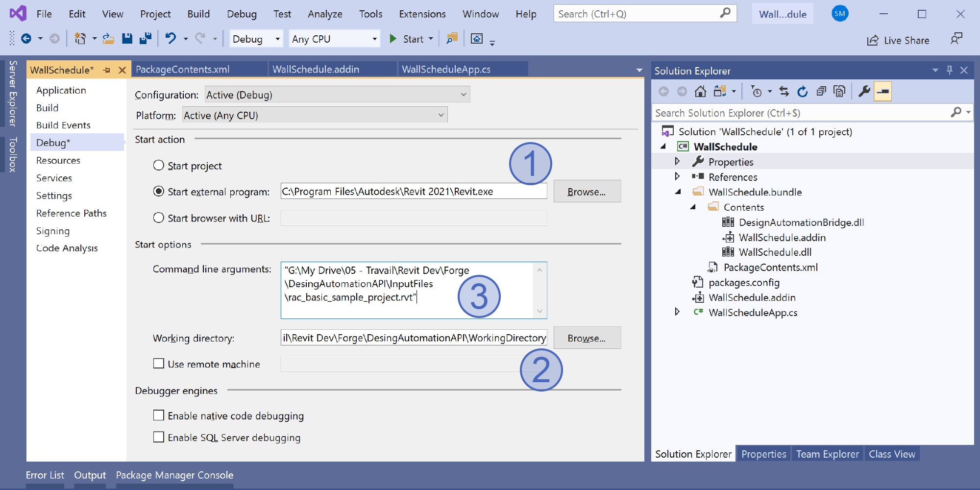This screenshot has height=490, width=980.
Task: Click the Search (Ctrl+Q) box
Action: click(x=645, y=14)
